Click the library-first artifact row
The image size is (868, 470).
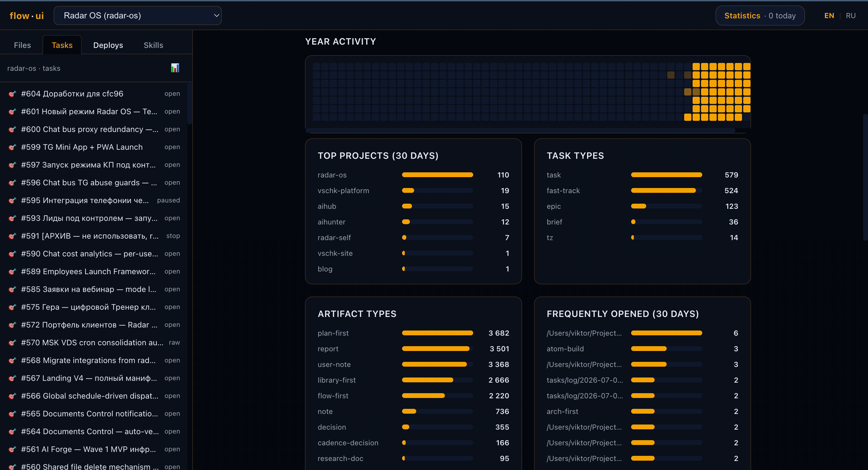pos(413,380)
